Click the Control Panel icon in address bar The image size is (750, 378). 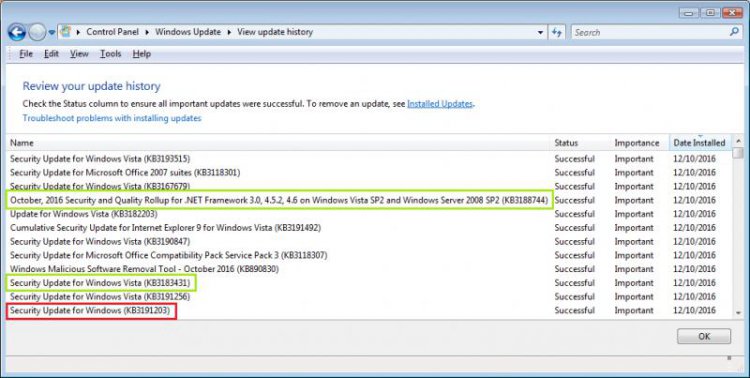pyautogui.click(x=66, y=32)
